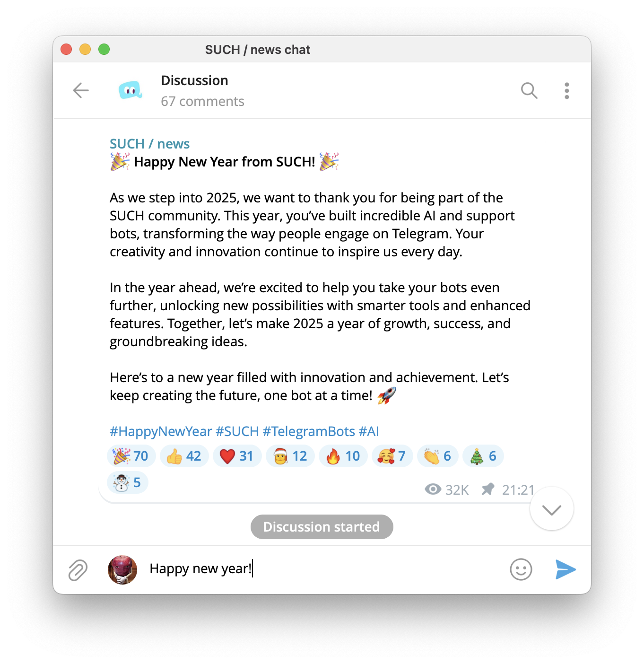644x664 pixels.
Task: Click the SUCH channel avatar in header
Action: click(x=131, y=90)
